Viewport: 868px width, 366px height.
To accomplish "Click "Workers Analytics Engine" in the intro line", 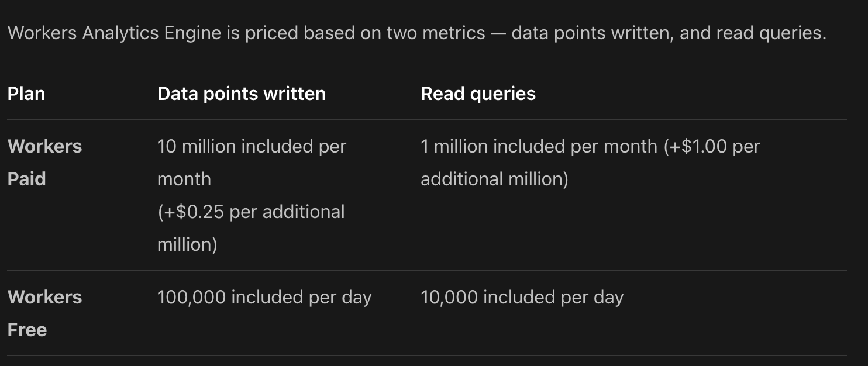I will coord(113,33).
